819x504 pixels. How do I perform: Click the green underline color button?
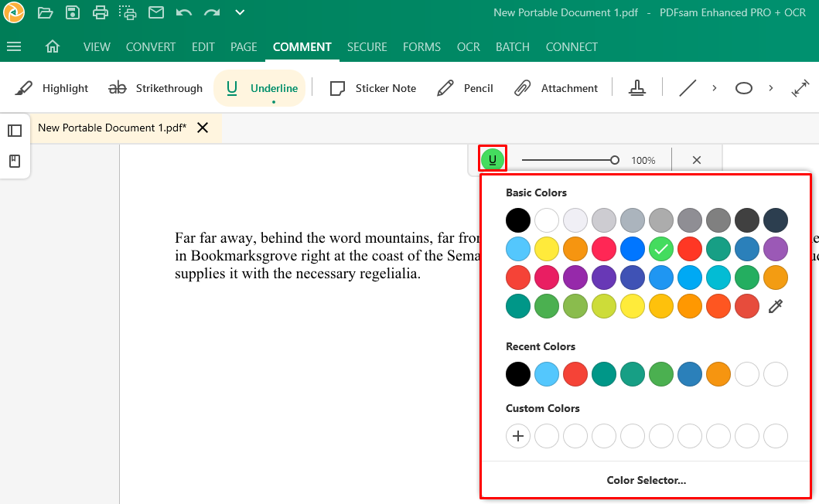(493, 159)
